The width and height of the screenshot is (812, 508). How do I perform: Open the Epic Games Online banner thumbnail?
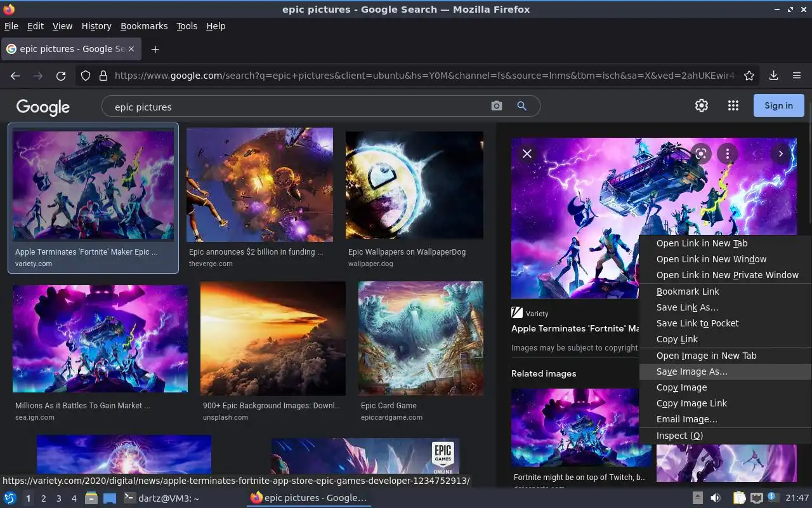(x=365, y=456)
